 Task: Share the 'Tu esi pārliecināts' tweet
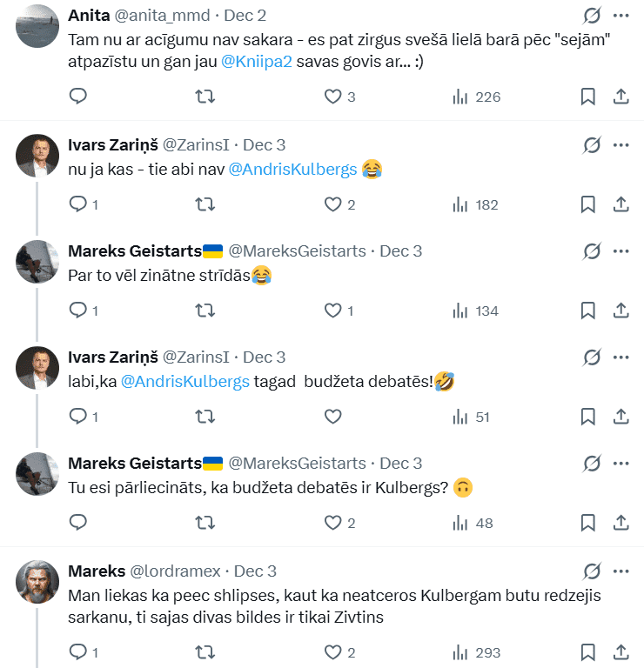621,523
